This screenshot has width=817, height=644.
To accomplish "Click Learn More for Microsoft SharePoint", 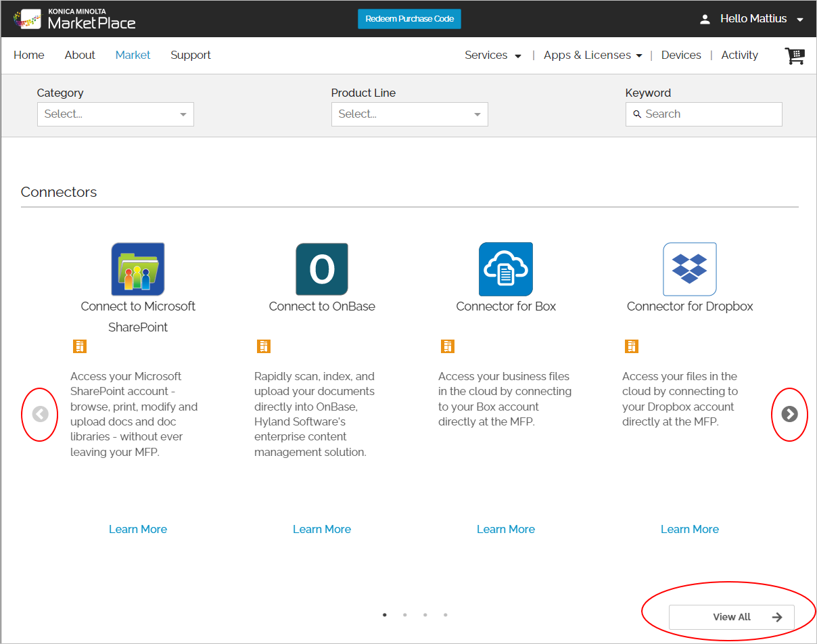I will [138, 529].
